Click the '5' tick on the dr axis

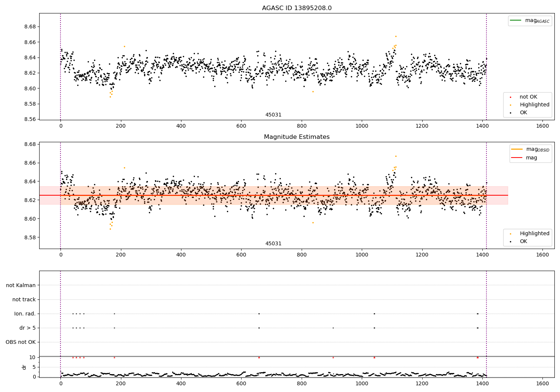(34, 367)
